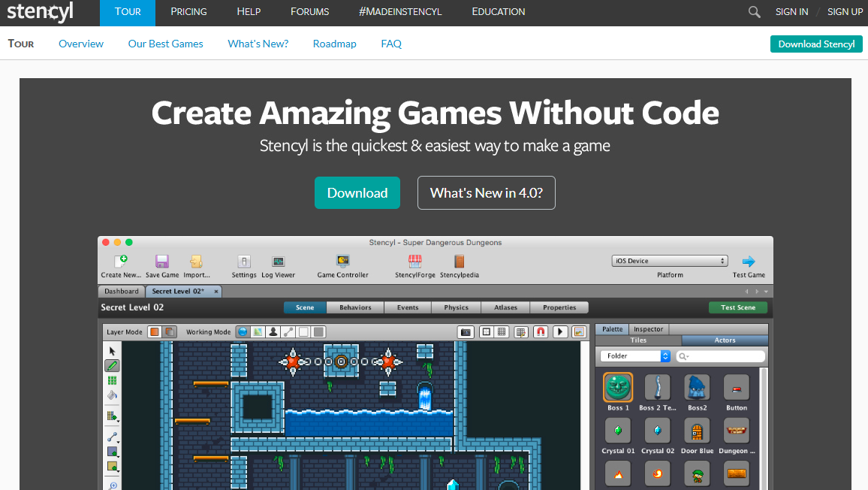Enable the line-joint Working Mode button
Image resolution: width=868 pixels, height=490 pixels.
[288, 332]
